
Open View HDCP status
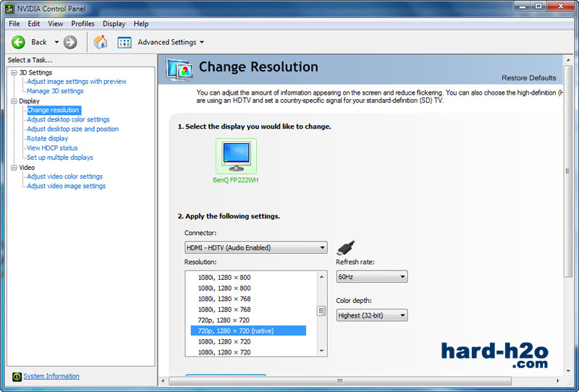[x=52, y=148]
